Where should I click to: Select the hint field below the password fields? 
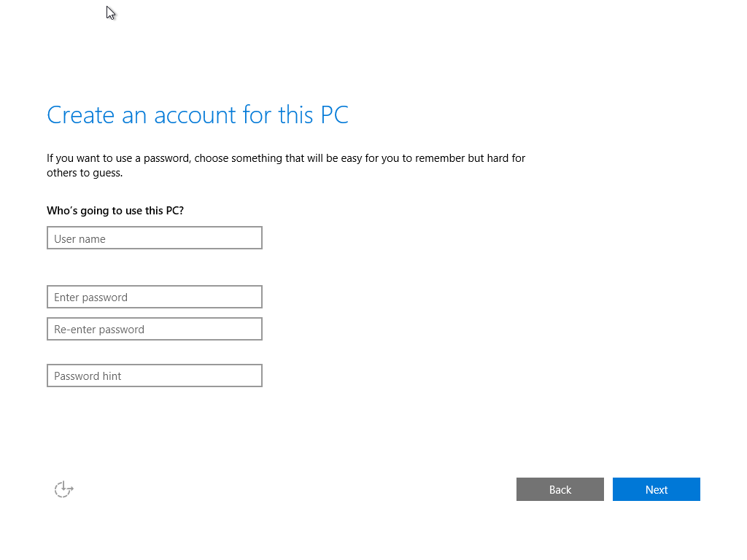(x=154, y=376)
